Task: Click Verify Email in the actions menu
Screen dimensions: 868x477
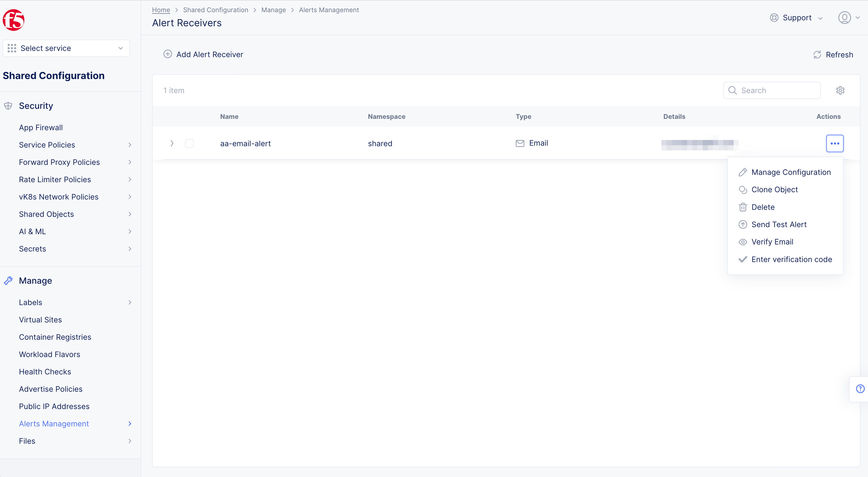Action: click(773, 242)
